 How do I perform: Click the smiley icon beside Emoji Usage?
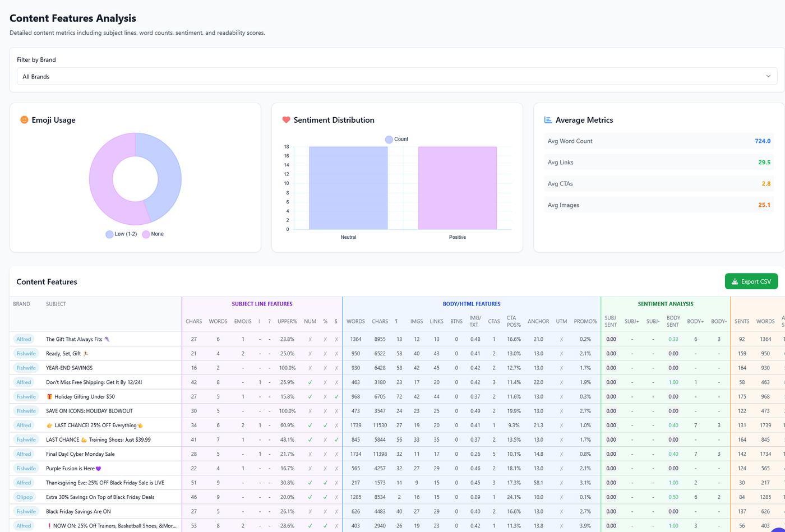point(24,120)
